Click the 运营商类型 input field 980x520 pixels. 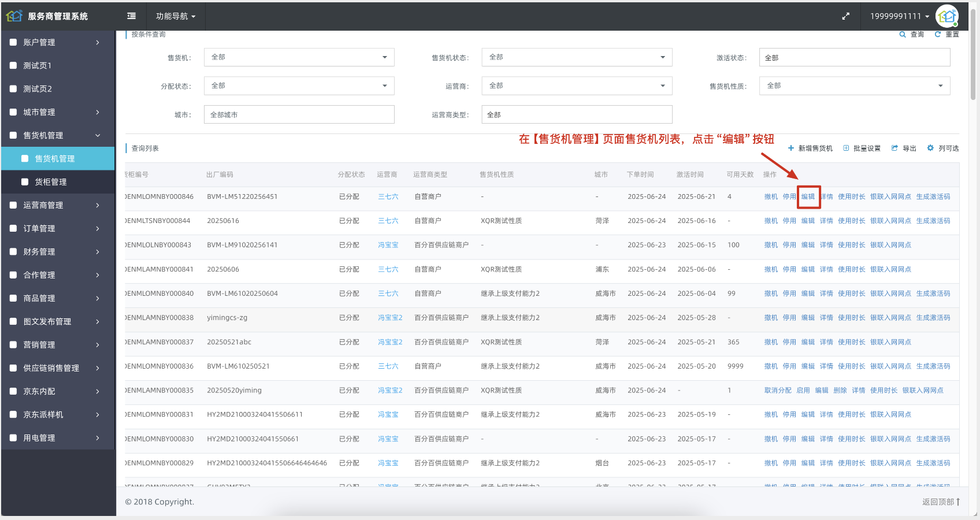[x=577, y=114]
